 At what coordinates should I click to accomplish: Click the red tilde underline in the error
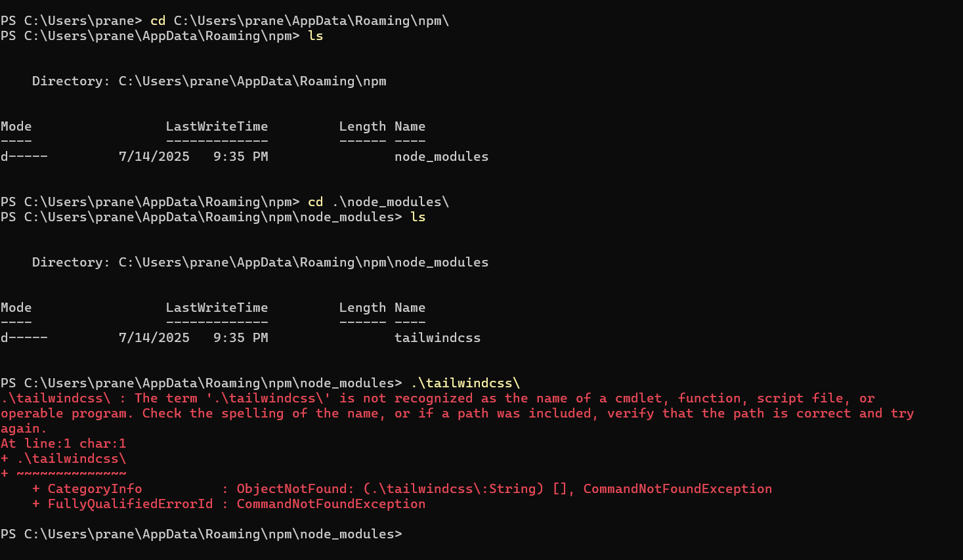72,473
